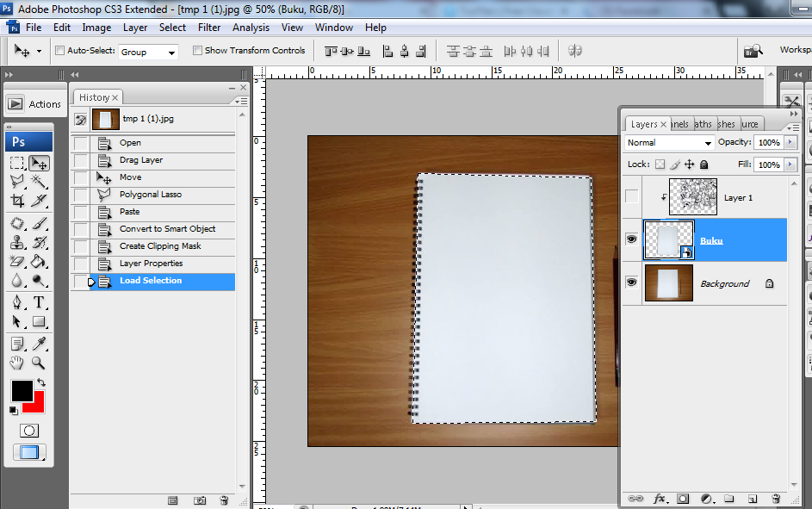Open the Notes tool

coord(17,344)
